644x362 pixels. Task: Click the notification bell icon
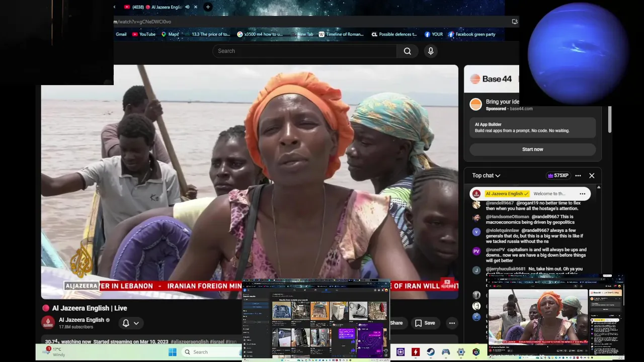(x=126, y=323)
